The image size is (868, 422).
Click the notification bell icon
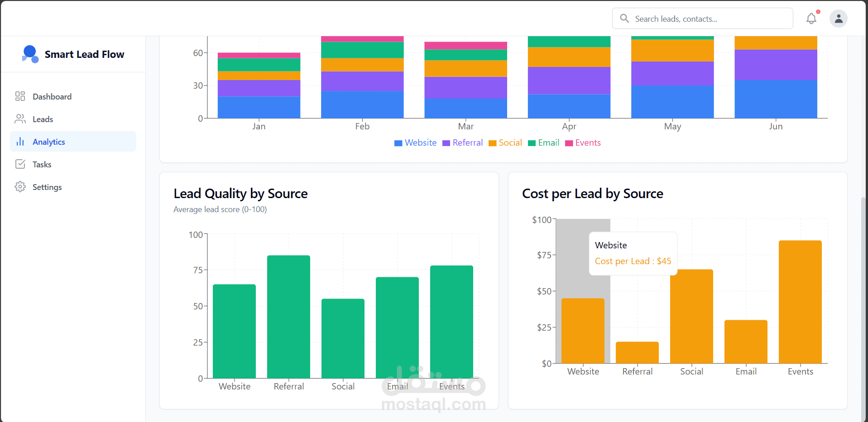coord(811,19)
